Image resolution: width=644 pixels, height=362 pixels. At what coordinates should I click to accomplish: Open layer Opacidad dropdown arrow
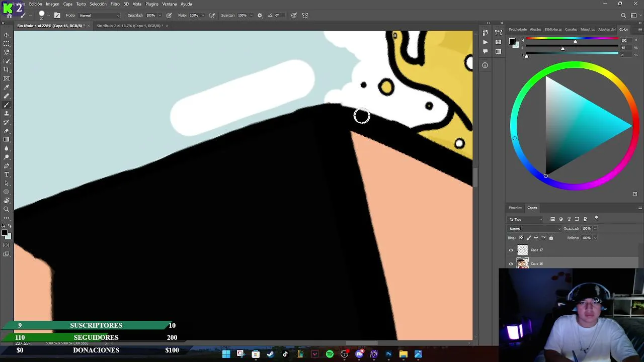tap(595, 229)
